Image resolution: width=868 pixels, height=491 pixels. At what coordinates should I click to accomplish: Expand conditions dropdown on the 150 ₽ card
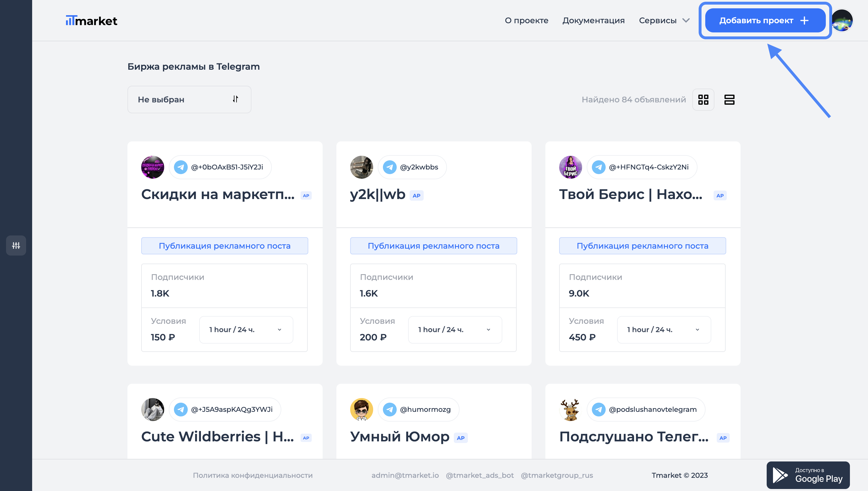point(246,330)
